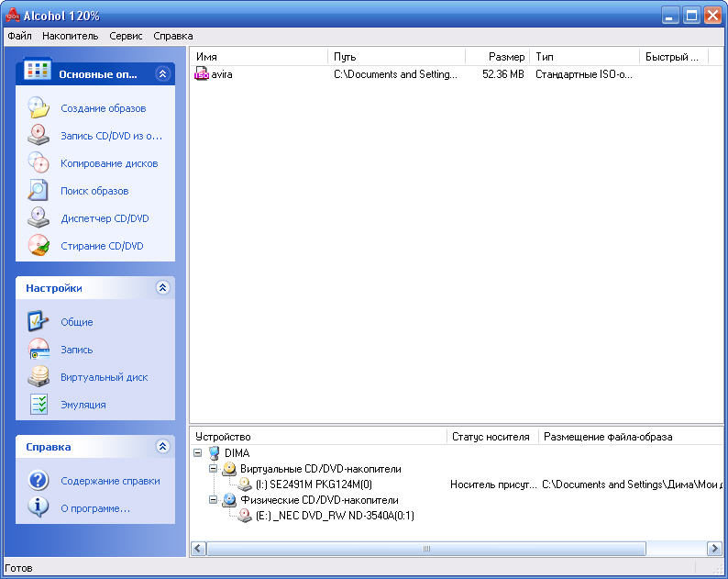Open Виртуальный диск settings link
Viewport: 728px width, 579px height.
[105, 377]
